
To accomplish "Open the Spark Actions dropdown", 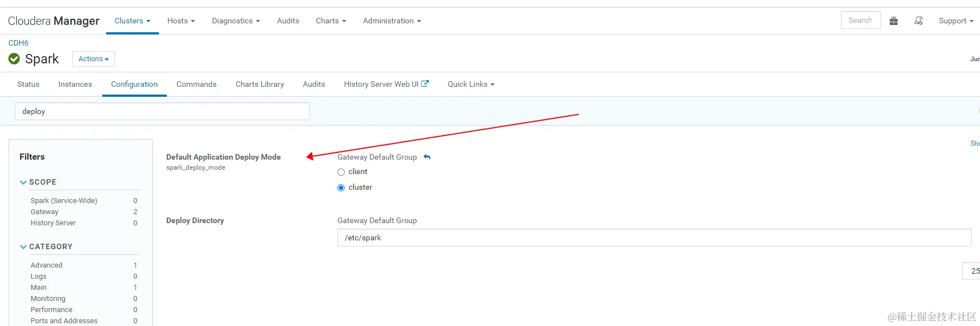I will coord(93,59).
